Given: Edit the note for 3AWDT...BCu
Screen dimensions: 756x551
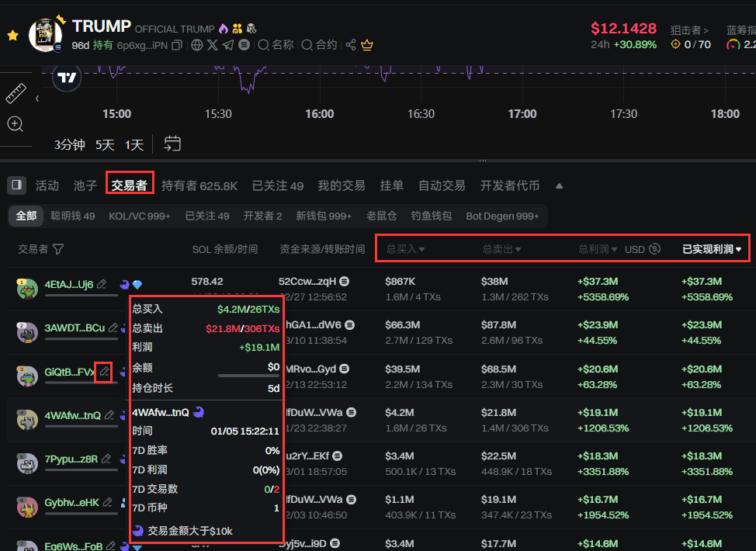Looking at the screenshot, I should pyautogui.click(x=113, y=327).
